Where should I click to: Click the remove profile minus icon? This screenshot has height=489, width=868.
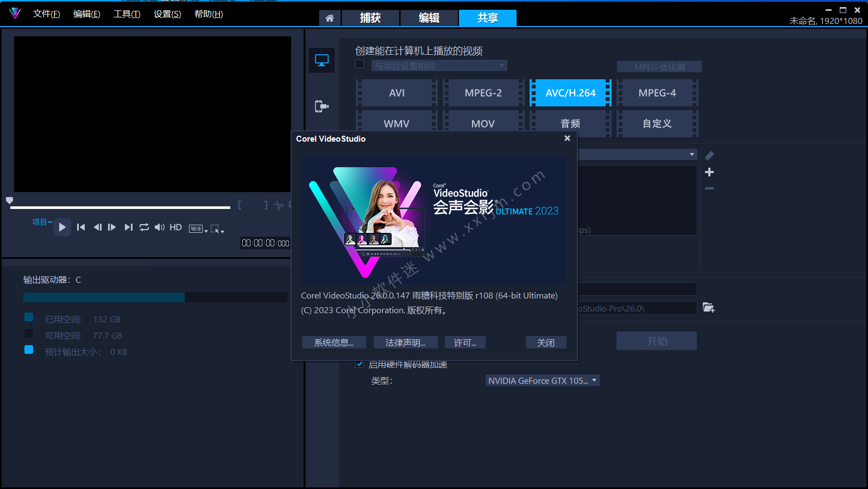tap(709, 188)
